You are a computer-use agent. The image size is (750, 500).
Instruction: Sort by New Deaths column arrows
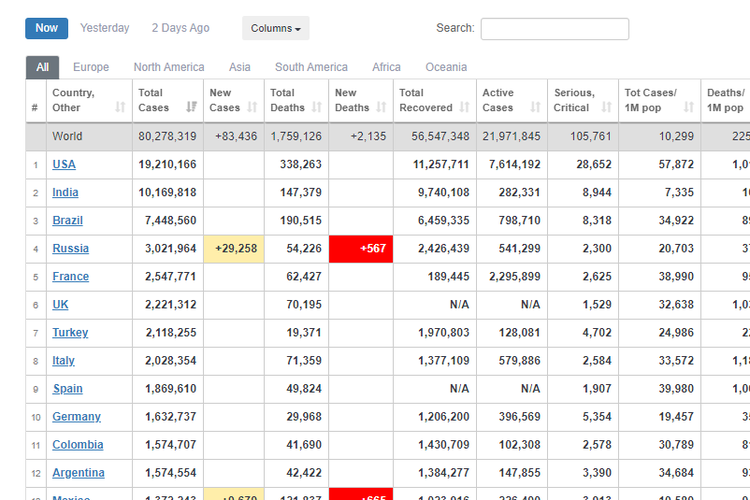click(381, 107)
